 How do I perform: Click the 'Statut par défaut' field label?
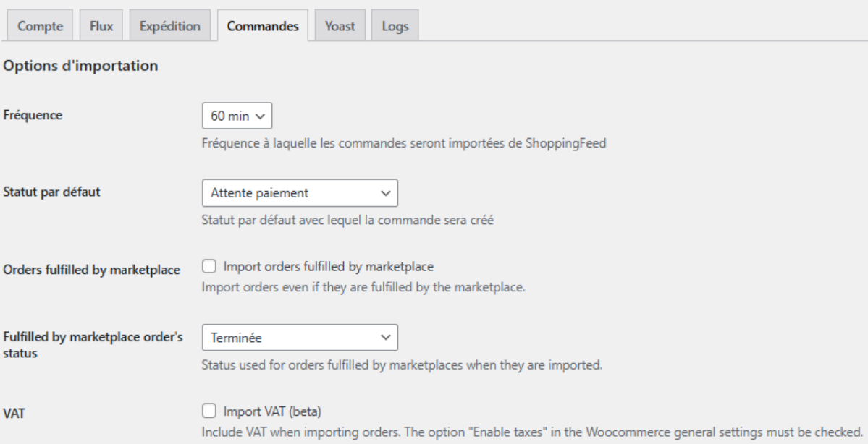point(51,193)
